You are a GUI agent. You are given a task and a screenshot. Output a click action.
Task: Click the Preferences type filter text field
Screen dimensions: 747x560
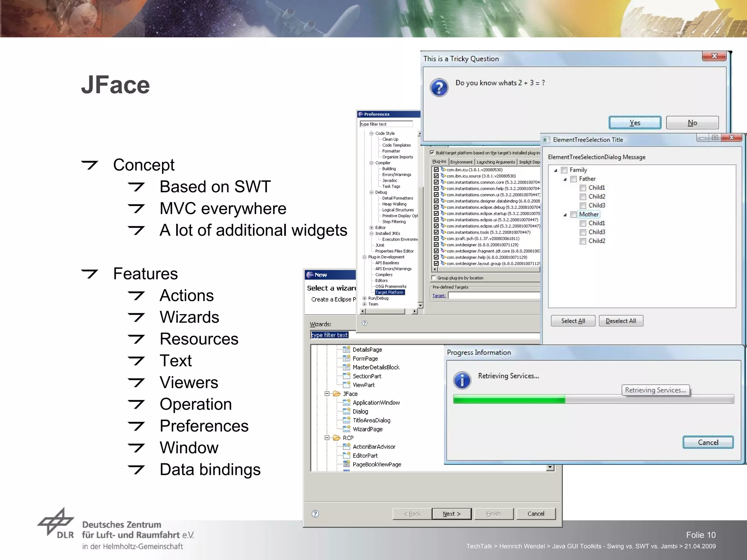pyautogui.click(x=386, y=124)
